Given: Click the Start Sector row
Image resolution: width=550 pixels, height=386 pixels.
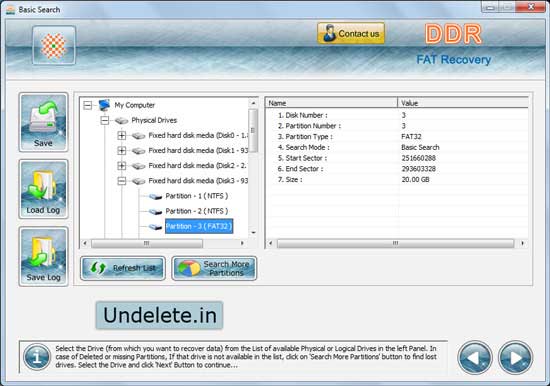Looking at the screenshot, I should coord(397,158).
